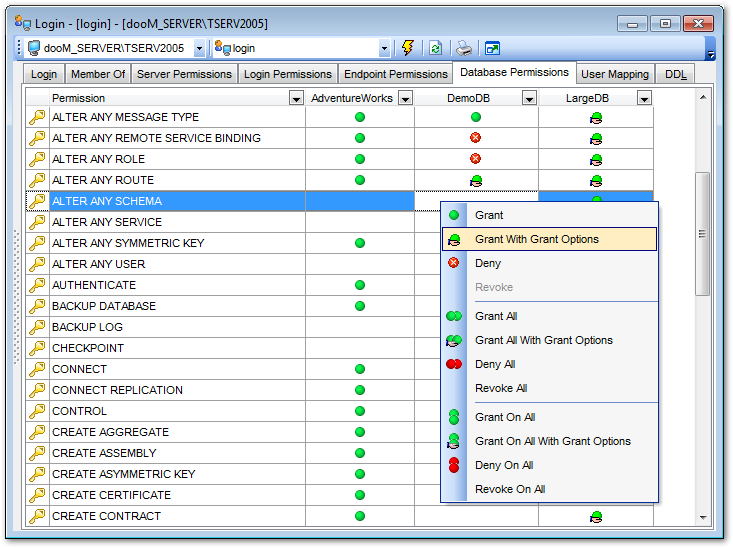Click the refresh icon in toolbar

tap(435, 48)
